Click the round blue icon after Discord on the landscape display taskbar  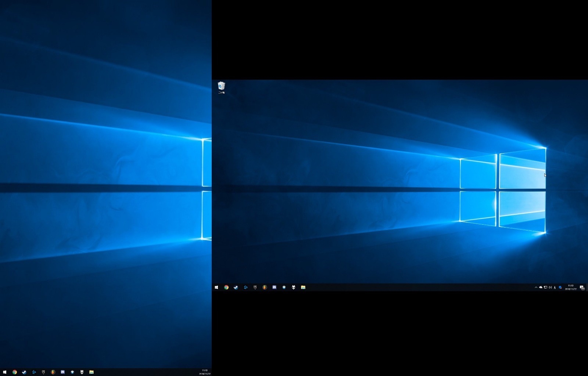(x=284, y=288)
